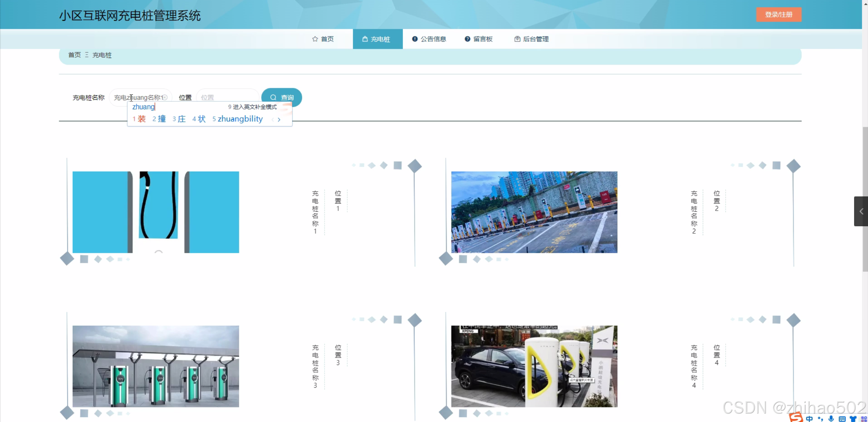The width and height of the screenshot is (868, 422).
Task: Go to next IME candidate page arrow
Action: 279,119
